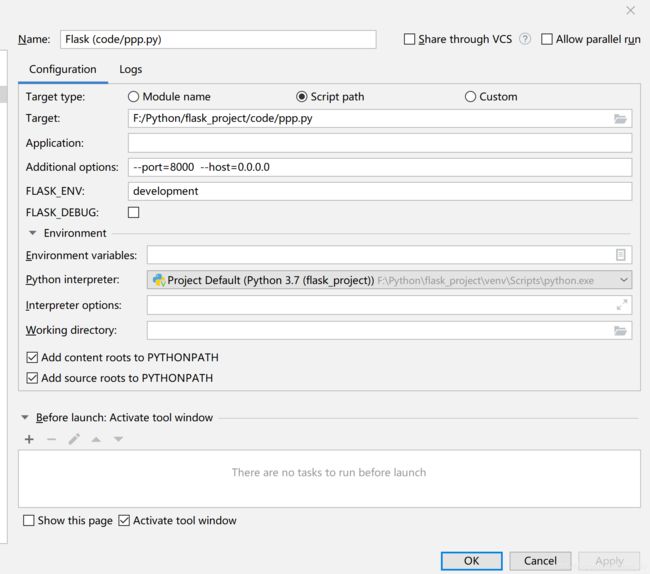Expand the Interpreter options field icon
Screen dimensions: 650x574
point(621,305)
